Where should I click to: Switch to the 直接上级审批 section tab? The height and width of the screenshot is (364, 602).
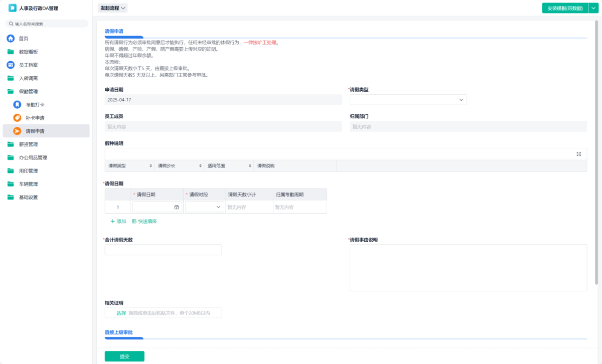(x=118, y=332)
